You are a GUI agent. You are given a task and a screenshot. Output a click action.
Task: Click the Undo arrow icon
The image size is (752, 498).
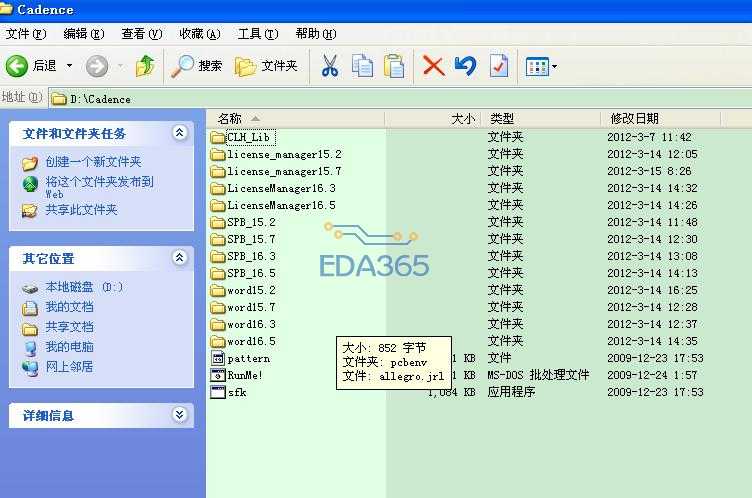(465, 66)
